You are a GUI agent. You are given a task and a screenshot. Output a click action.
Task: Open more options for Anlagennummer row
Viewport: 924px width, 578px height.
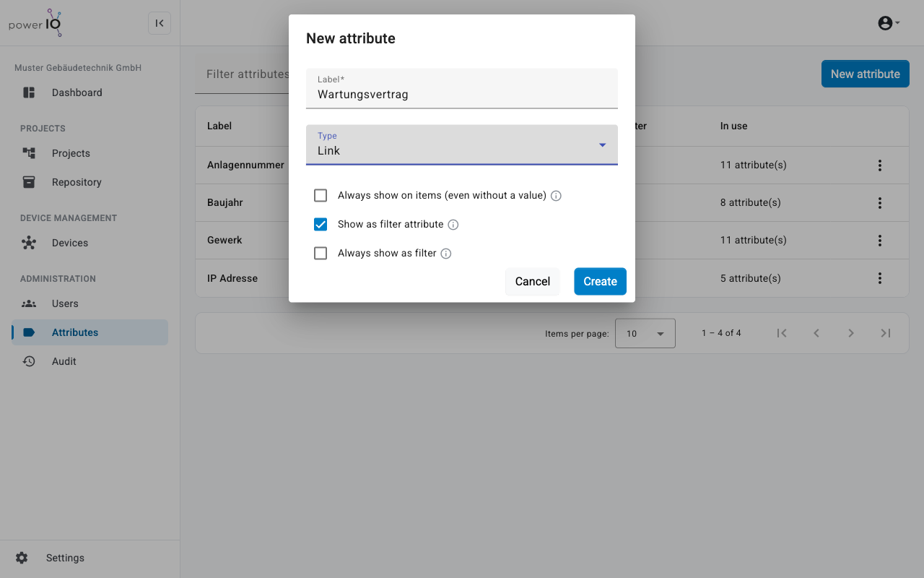point(880,165)
